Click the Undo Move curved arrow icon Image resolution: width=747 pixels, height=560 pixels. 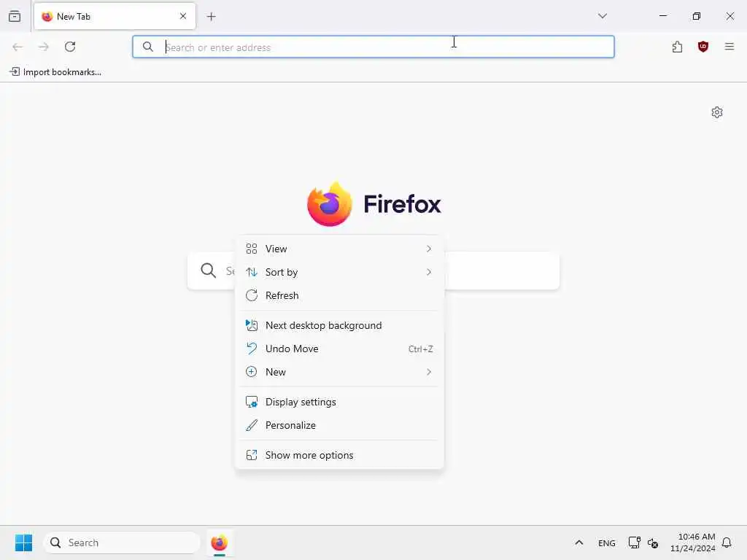click(252, 349)
